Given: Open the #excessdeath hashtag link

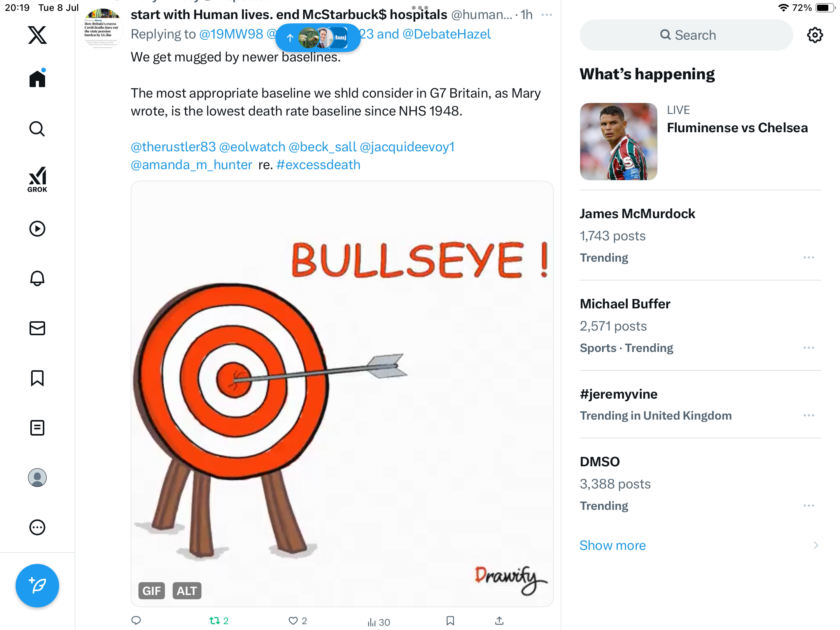Looking at the screenshot, I should coord(318,165).
